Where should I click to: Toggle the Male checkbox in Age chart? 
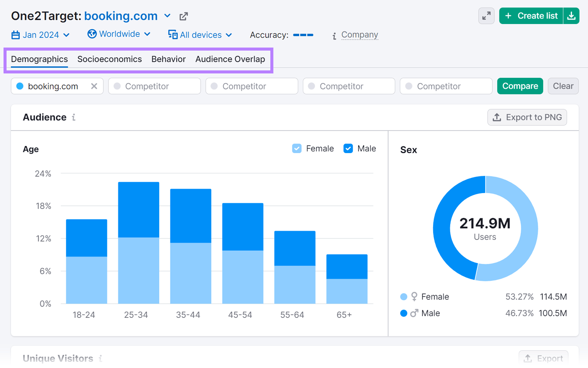coord(348,148)
